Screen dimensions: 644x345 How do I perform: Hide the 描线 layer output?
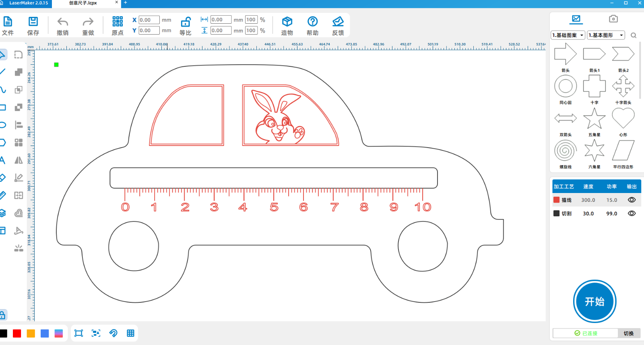coord(632,200)
